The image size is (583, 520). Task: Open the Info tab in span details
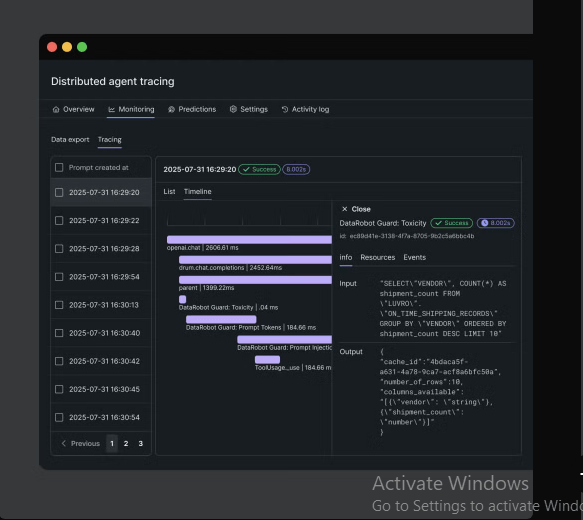[346, 257]
